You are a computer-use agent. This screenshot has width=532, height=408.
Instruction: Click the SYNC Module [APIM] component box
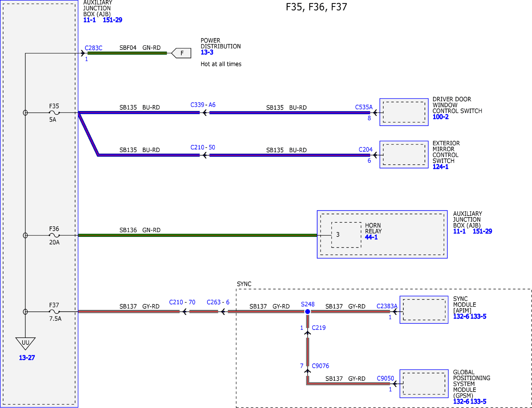(x=424, y=310)
